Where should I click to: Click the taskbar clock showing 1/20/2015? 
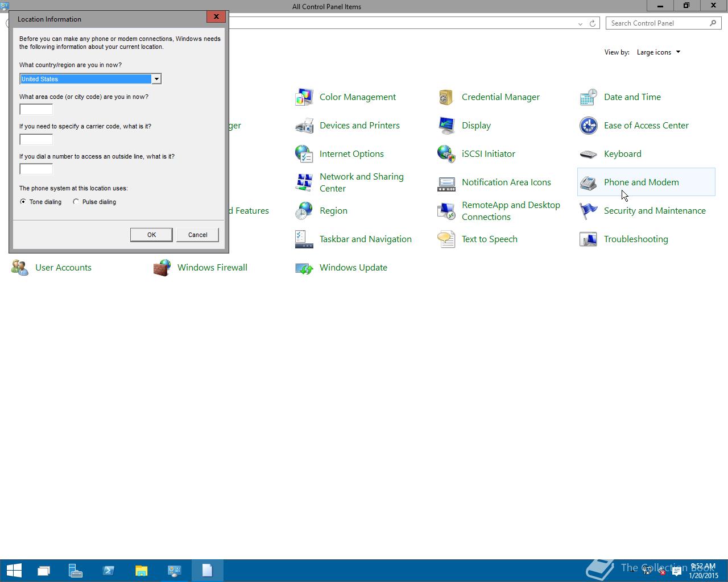tap(703, 571)
